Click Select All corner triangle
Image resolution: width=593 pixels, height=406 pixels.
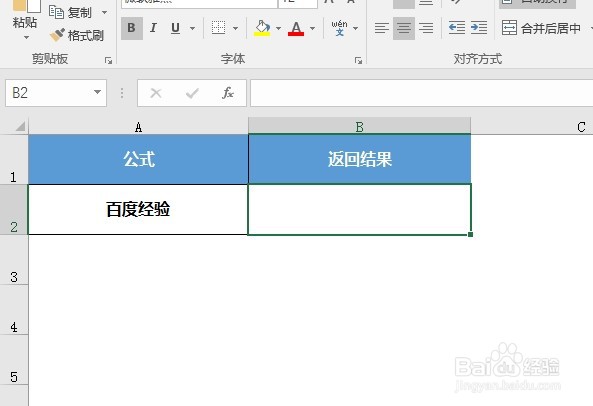(20, 126)
